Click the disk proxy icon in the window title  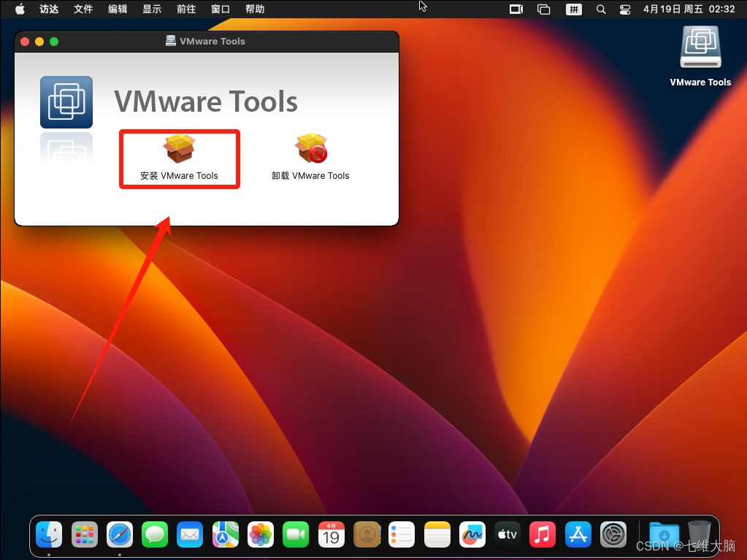tap(171, 41)
